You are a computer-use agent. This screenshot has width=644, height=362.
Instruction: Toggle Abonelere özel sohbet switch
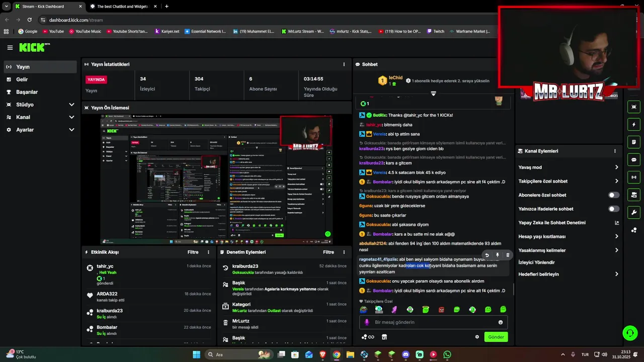coord(614,195)
